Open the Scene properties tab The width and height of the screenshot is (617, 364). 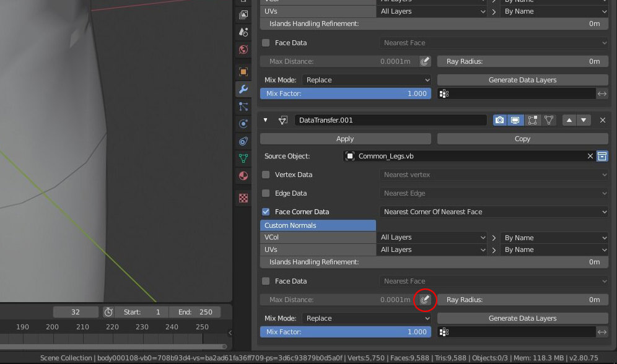pyautogui.click(x=243, y=32)
